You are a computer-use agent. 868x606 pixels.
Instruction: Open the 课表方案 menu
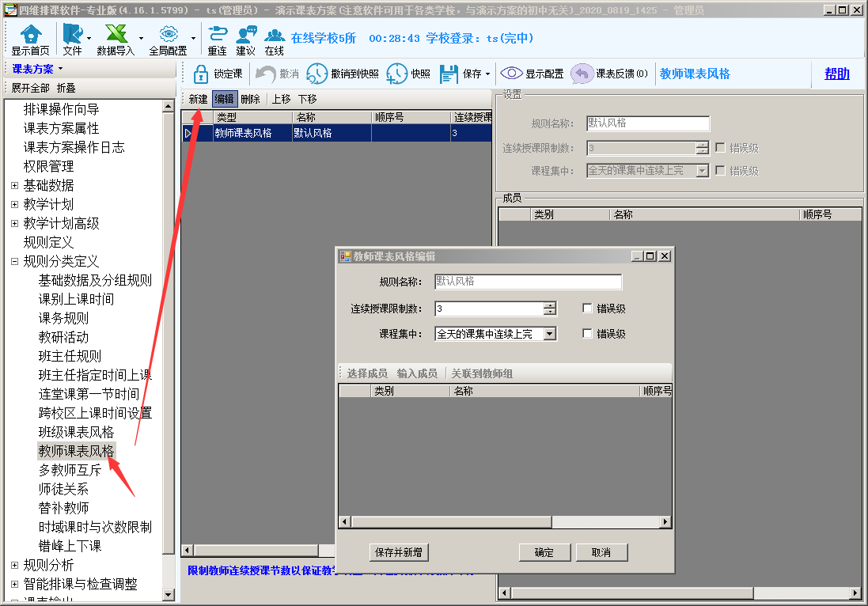click(37, 69)
